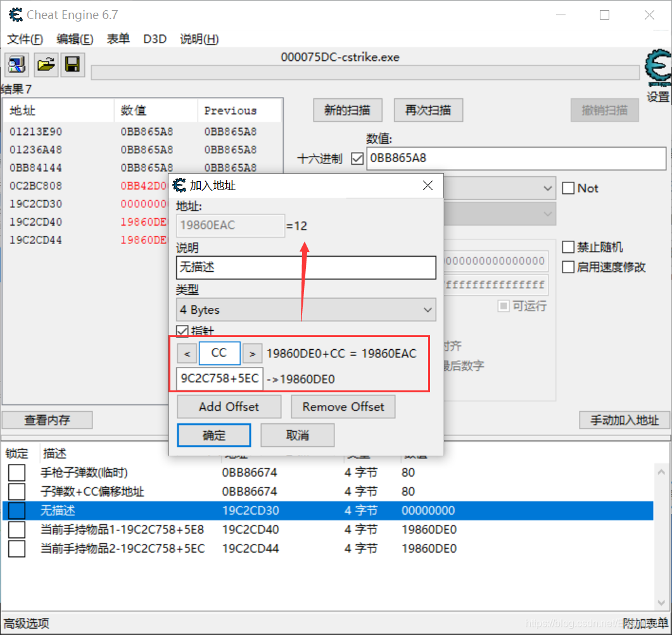Image resolution: width=672 pixels, height=635 pixels.
Task: Select the 子弹数+CC偏移地址 table entry
Action: pos(328,491)
